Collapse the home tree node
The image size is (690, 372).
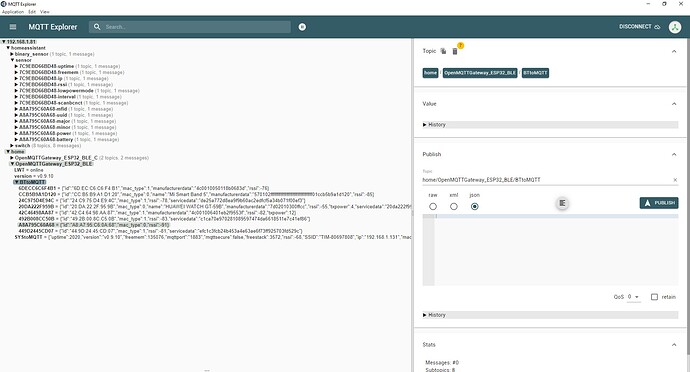pyautogui.click(x=8, y=151)
